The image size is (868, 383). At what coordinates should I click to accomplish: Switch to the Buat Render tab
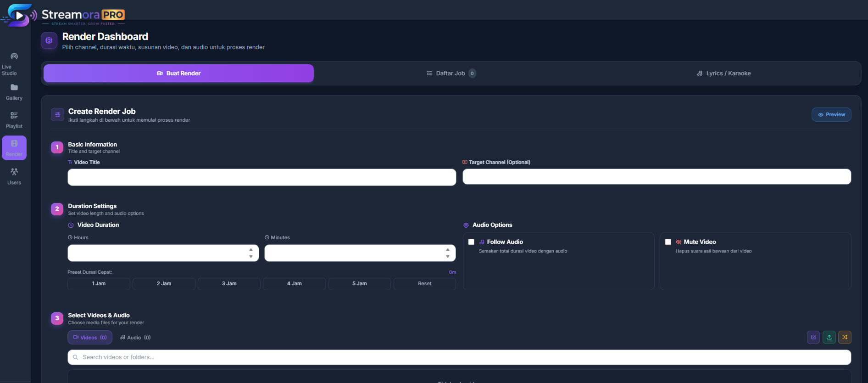tap(178, 73)
